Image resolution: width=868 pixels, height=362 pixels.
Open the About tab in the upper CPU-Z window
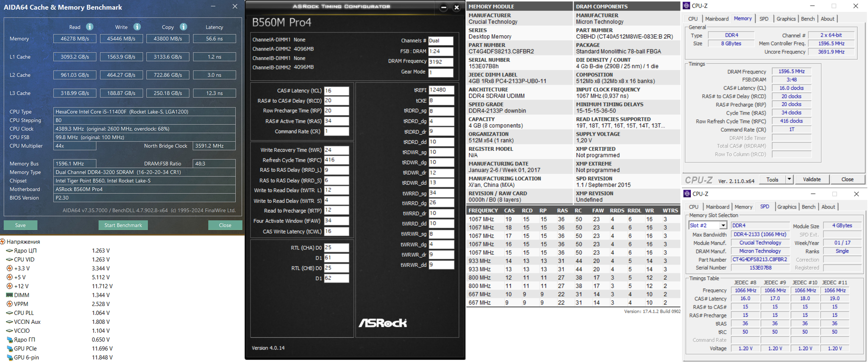(827, 19)
